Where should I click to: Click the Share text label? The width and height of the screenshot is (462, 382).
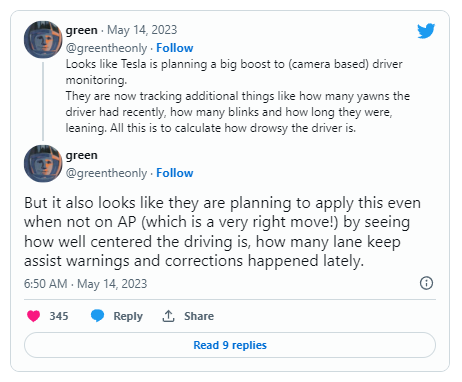click(199, 316)
